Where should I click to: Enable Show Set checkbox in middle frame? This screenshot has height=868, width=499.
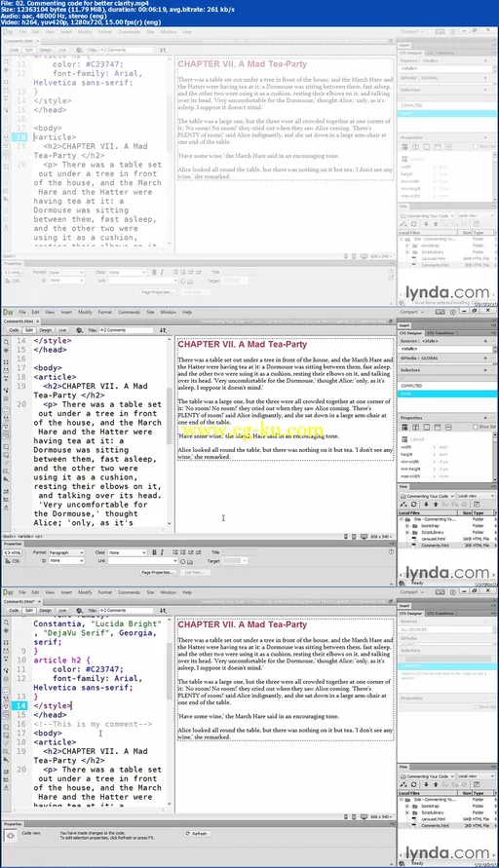(x=476, y=427)
